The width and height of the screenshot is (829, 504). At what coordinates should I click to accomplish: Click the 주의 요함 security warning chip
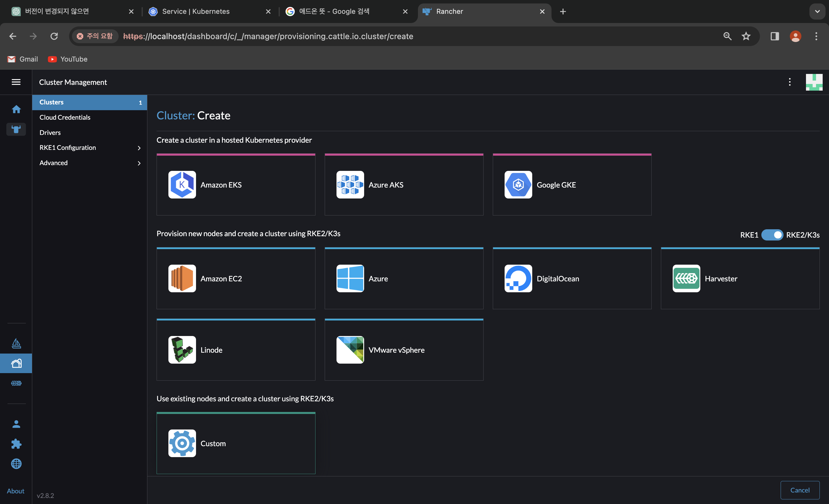point(95,36)
